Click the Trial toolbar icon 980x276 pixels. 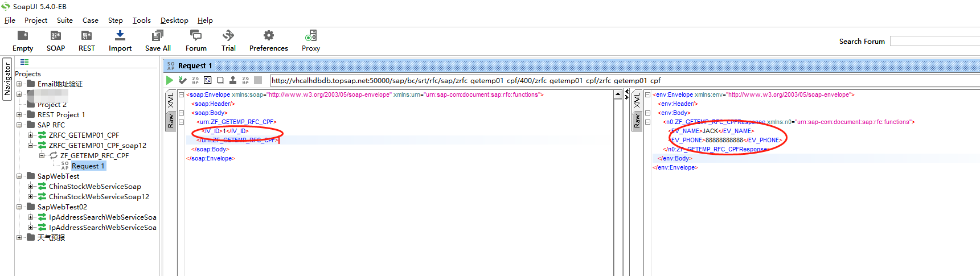point(228,36)
